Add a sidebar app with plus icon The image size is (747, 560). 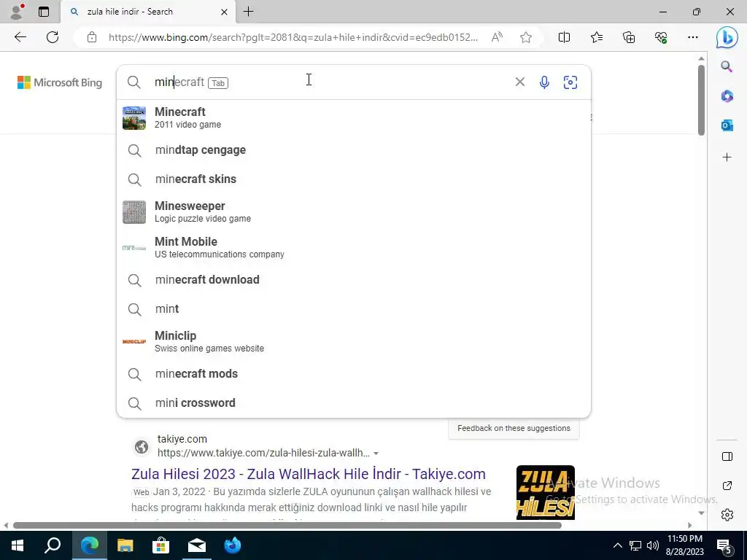pyautogui.click(x=727, y=157)
